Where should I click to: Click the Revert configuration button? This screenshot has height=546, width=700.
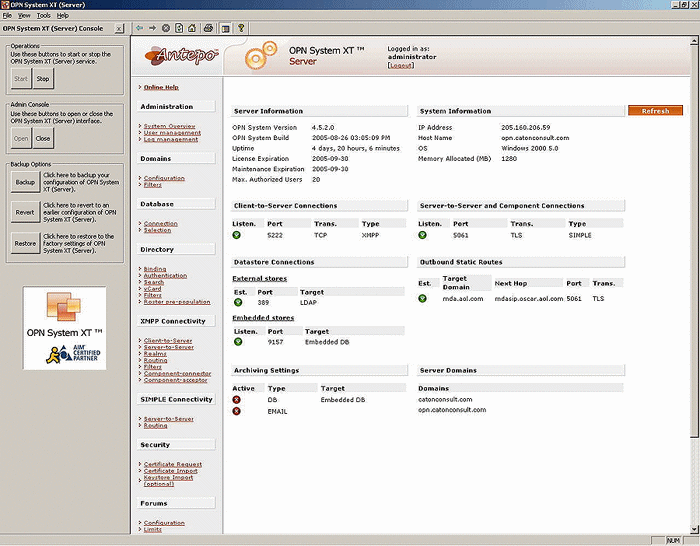click(25, 213)
